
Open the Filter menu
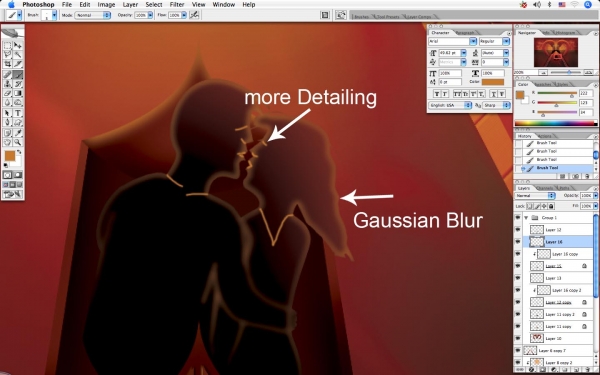(x=177, y=5)
